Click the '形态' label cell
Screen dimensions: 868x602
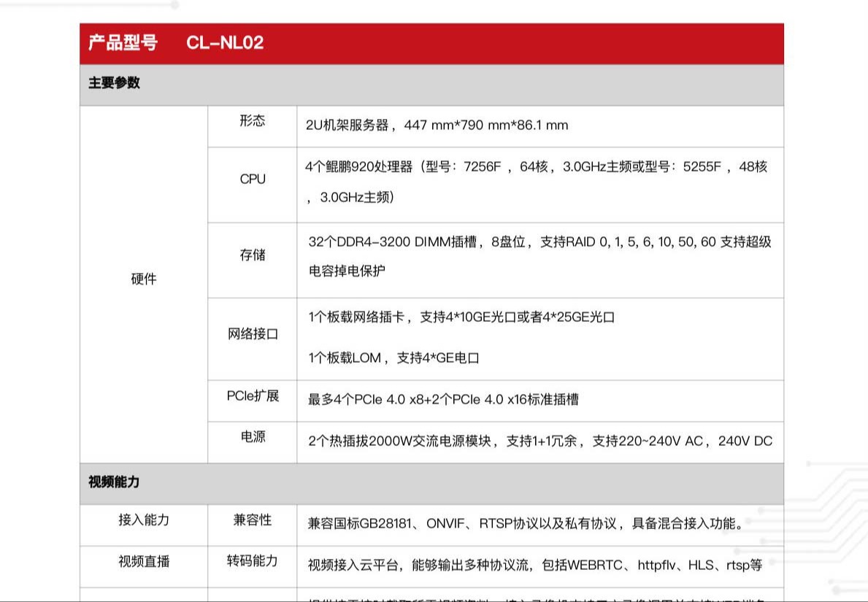[x=253, y=126]
